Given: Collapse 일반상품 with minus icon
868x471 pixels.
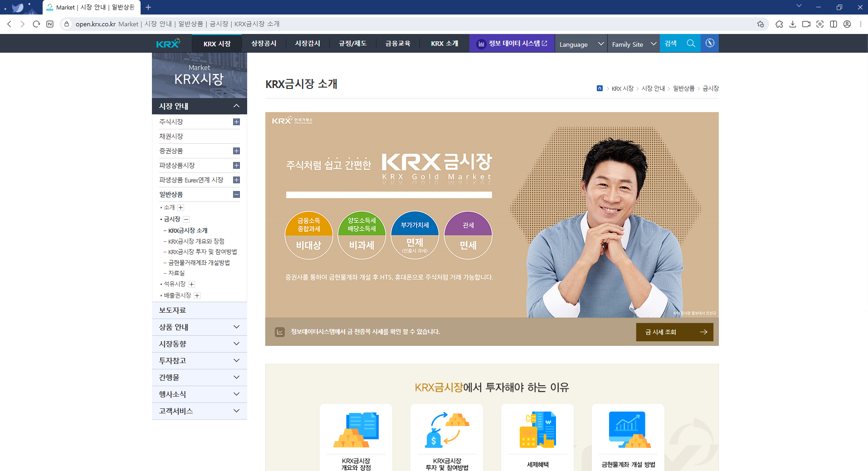Looking at the screenshot, I should point(236,194).
